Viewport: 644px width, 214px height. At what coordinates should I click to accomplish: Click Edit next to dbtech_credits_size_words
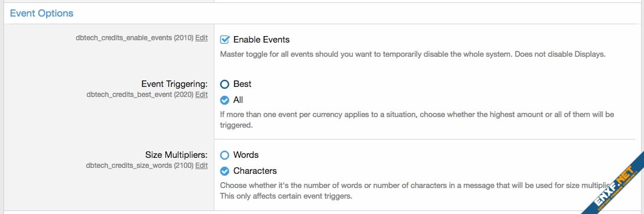point(201,166)
